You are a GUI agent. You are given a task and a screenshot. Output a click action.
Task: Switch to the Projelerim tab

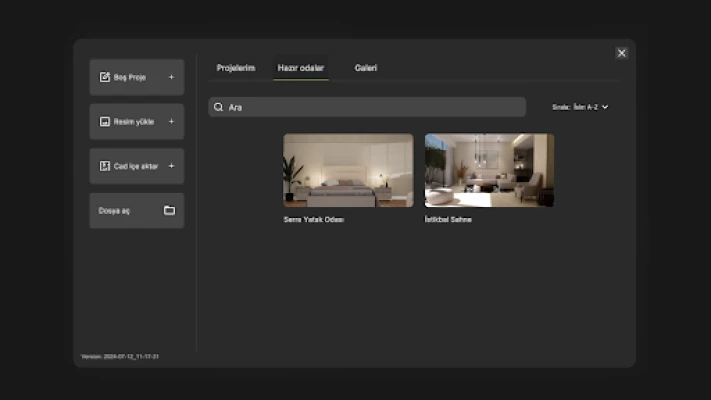coord(236,68)
